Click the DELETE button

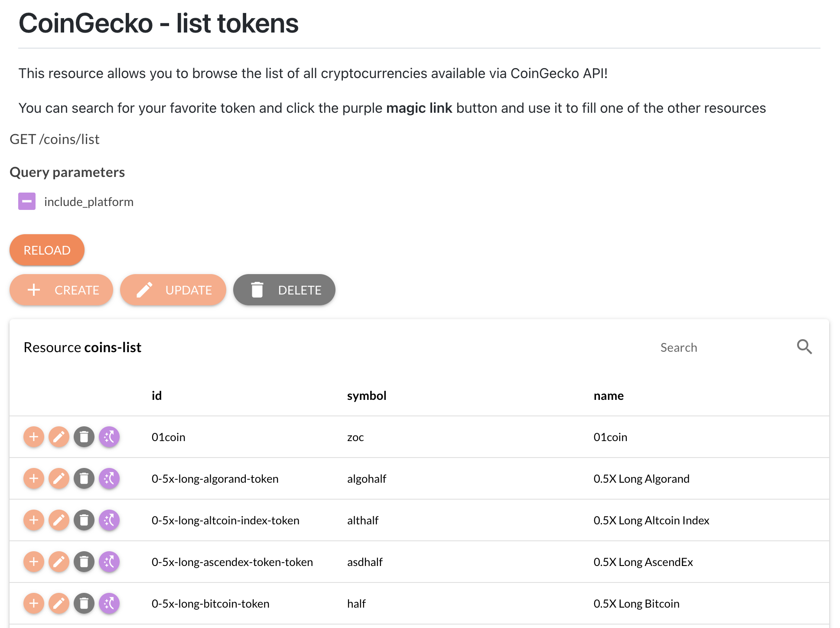click(284, 290)
